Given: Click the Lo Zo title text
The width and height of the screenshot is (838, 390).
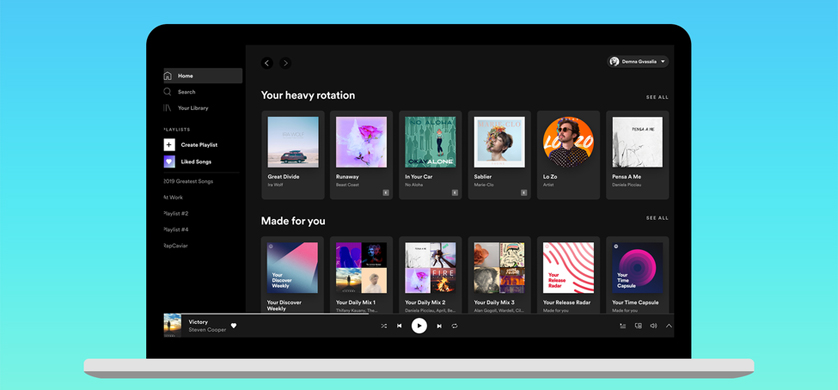Looking at the screenshot, I should (x=550, y=177).
